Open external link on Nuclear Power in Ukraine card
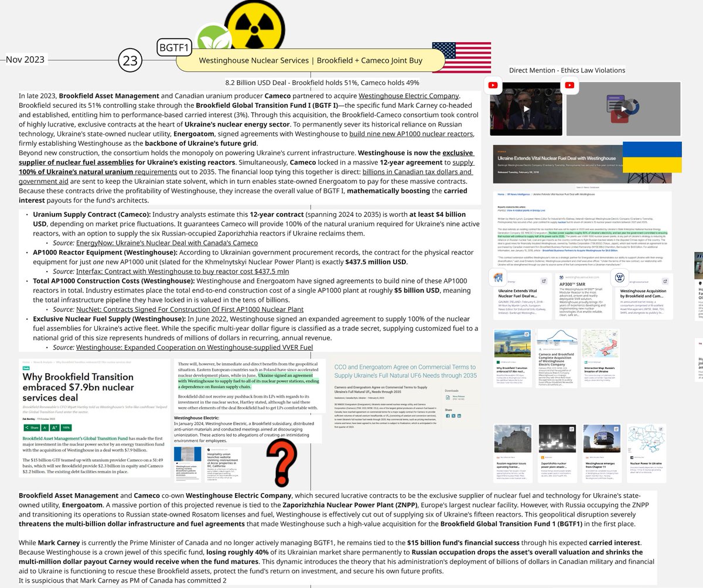The width and height of the screenshot is (703, 588). [x=660, y=429]
